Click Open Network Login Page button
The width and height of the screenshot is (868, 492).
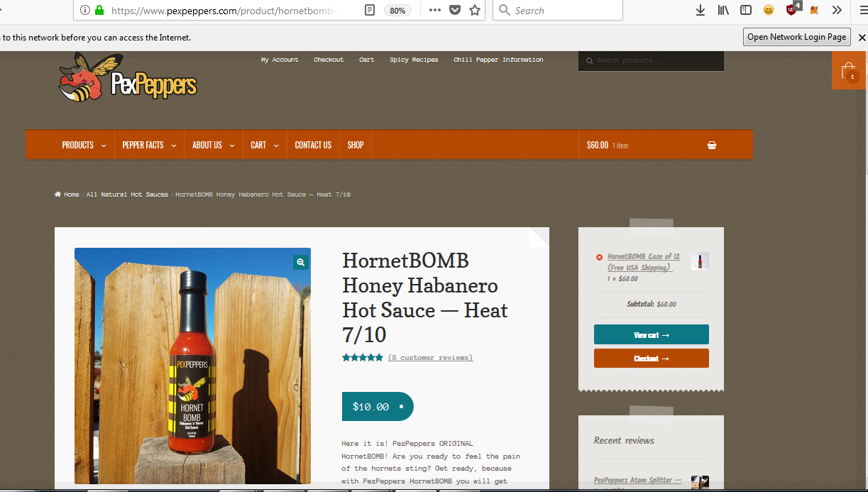point(797,37)
